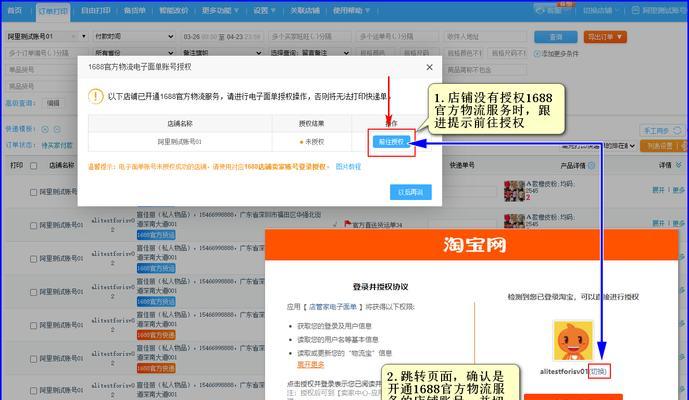Toggle the select-all checkbox in 打印 header
This screenshot has height=400, width=689.
pyautogui.click(x=33, y=166)
